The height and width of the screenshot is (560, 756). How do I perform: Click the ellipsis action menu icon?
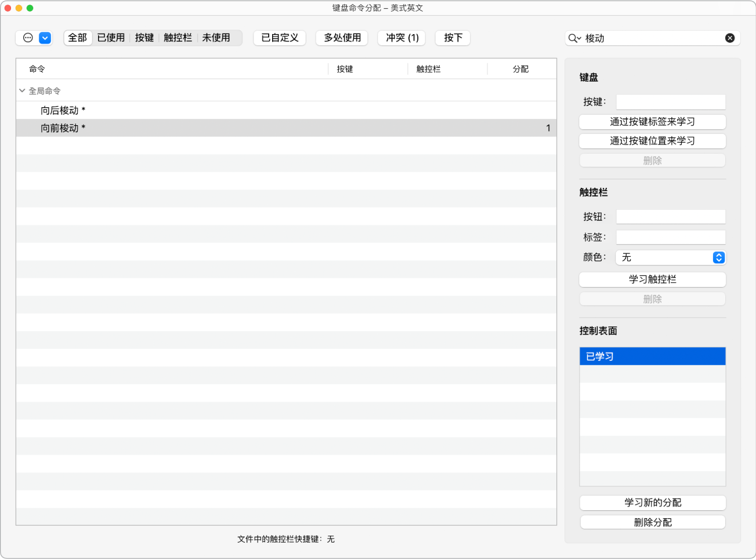(x=27, y=38)
